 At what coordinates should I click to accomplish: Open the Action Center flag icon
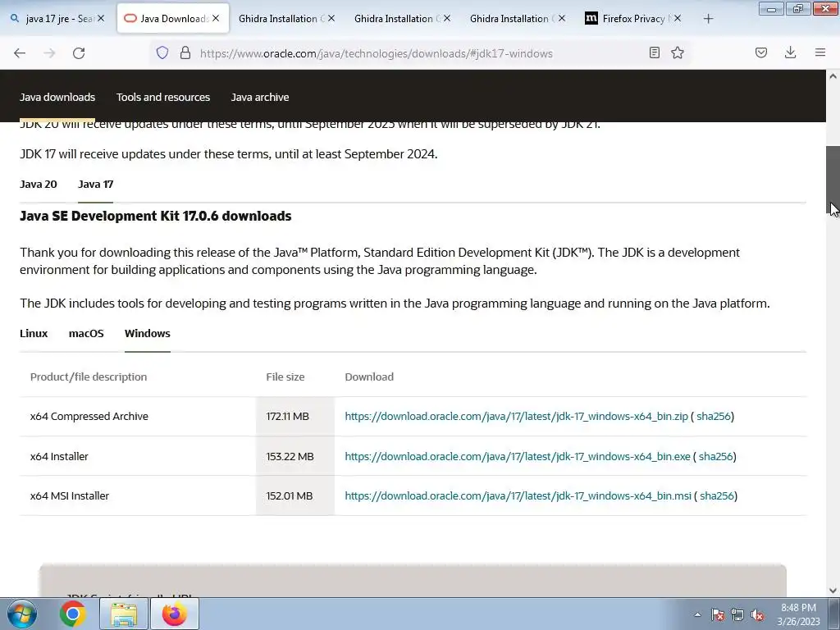718,614
